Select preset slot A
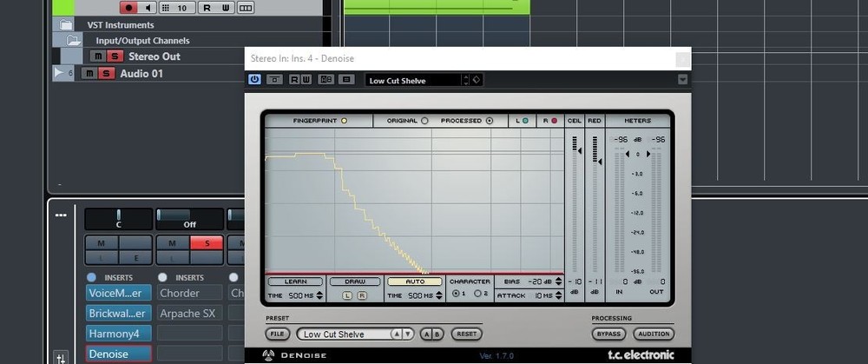The width and height of the screenshot is (868, 364). pyautogui.click(x=425, y=334)
